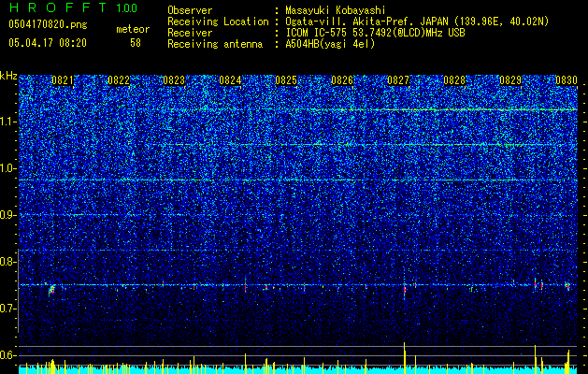Click the 0827 time marker
This screenshot has width=588, height=374.
[x=398, y=80]
